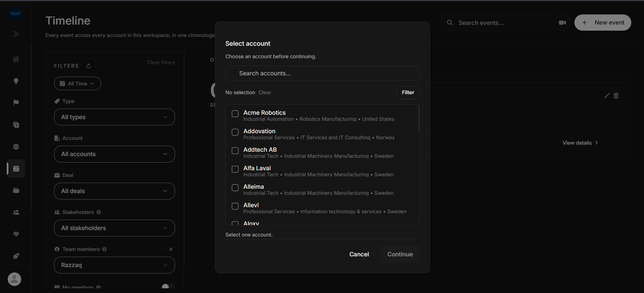Open the folder sidebar icon
644x293 pixels.
coord(16,190)
